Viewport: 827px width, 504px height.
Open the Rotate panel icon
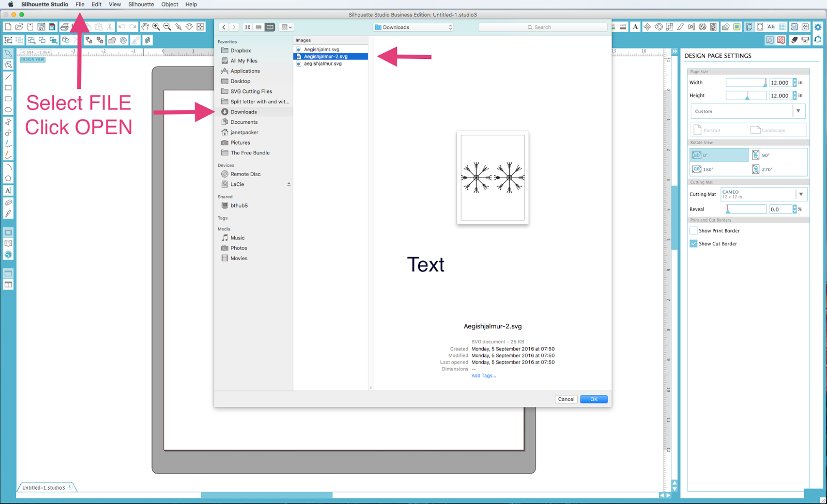point(658,27)
